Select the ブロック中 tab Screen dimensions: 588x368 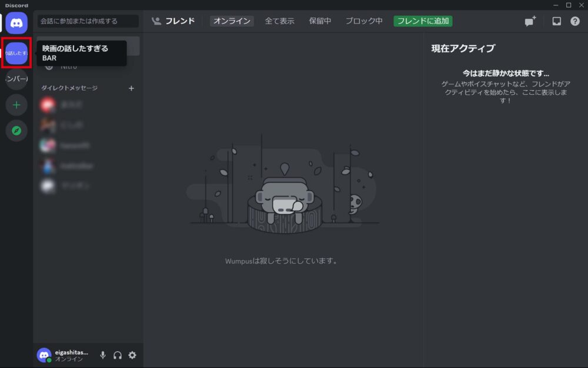(364, 21)
